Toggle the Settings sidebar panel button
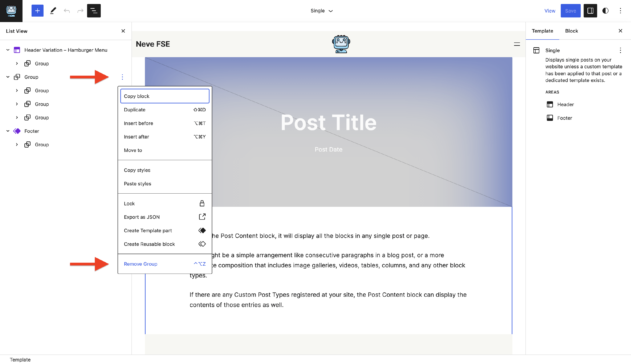 pyautogui.click(x=590, y=11)
